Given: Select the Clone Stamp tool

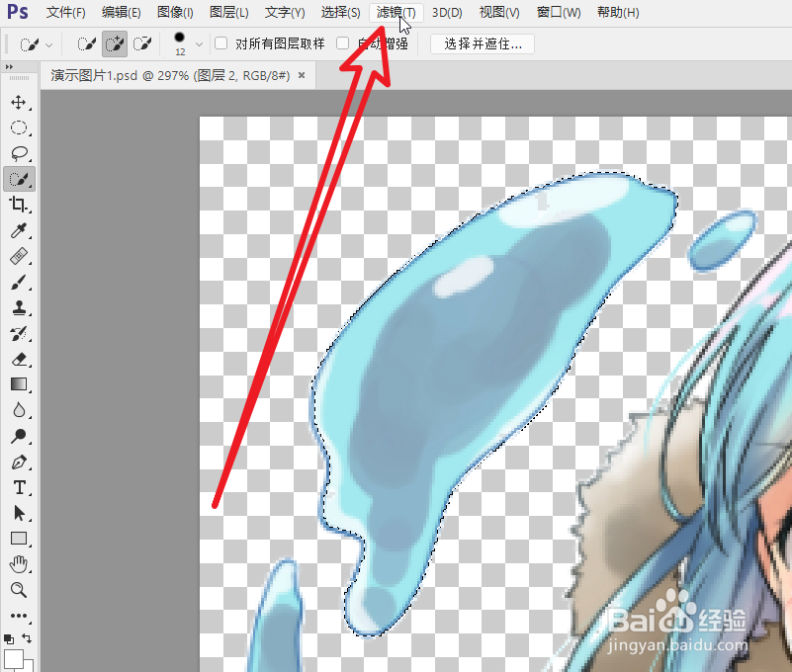Looking at the screenshot, I should click(19, 307).
